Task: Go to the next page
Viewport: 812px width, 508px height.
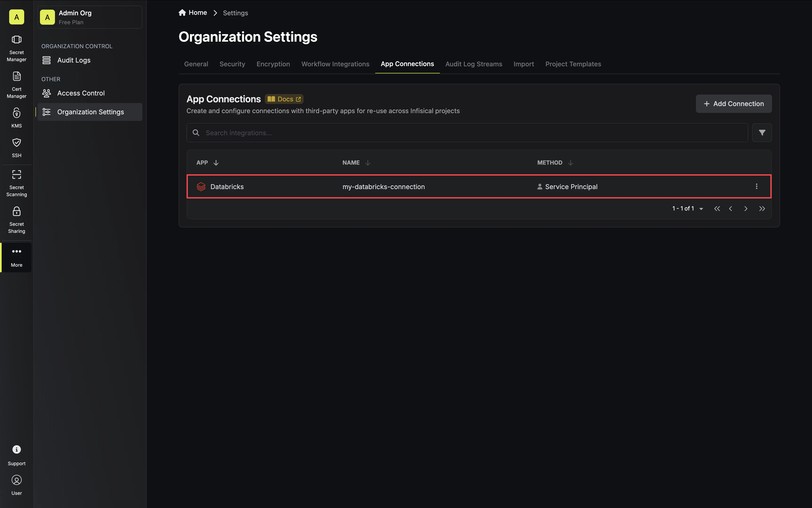Action: click(746, 209)
